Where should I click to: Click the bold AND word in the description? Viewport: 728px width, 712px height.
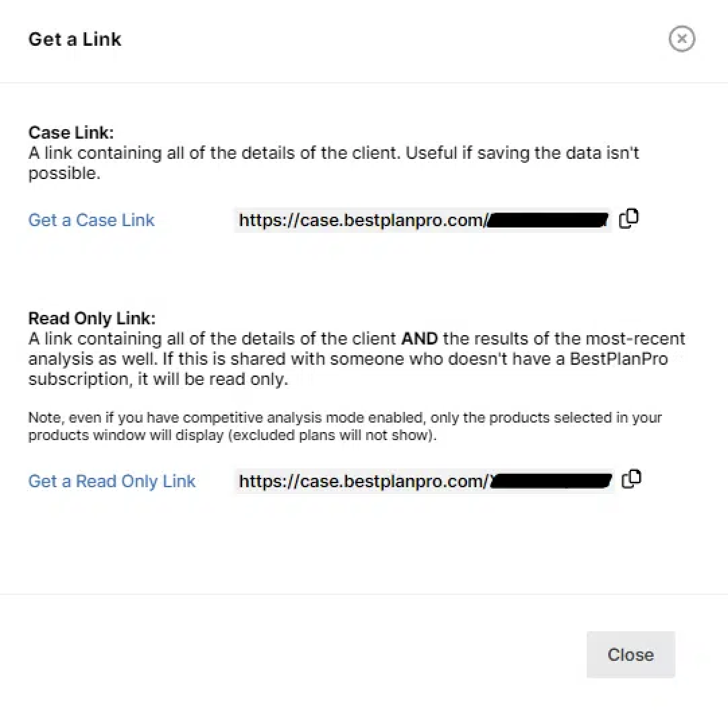click(x=419, y=338)
